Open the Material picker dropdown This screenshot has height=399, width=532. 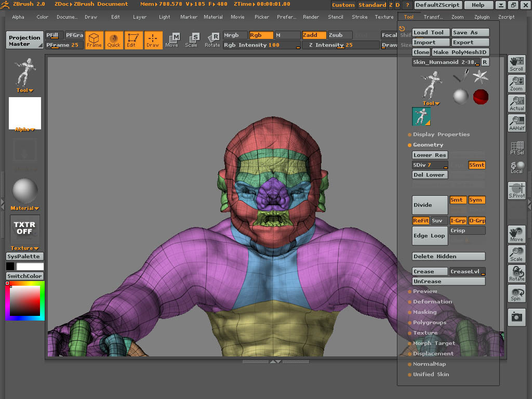point(25,208)
